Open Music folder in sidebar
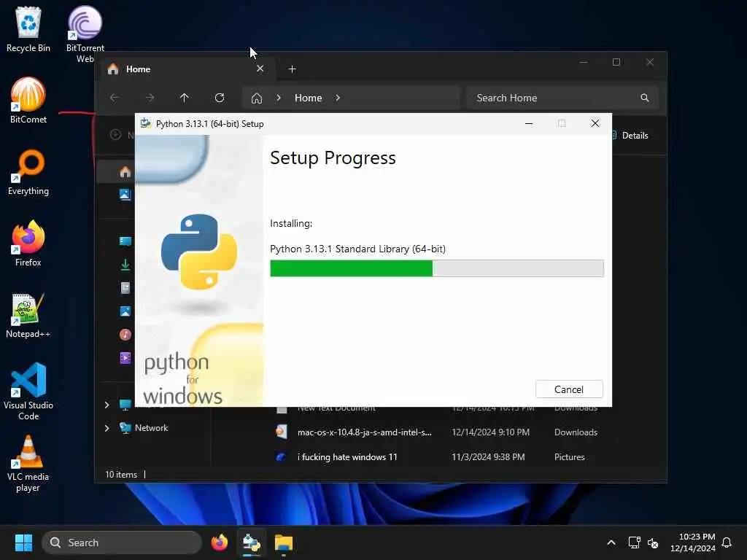This screenshot has width=747, height=560. [125, 334]
